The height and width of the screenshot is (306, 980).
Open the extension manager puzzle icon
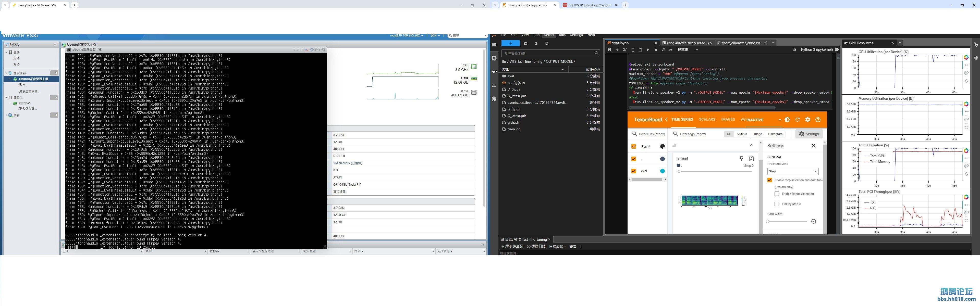pos(494,99)
